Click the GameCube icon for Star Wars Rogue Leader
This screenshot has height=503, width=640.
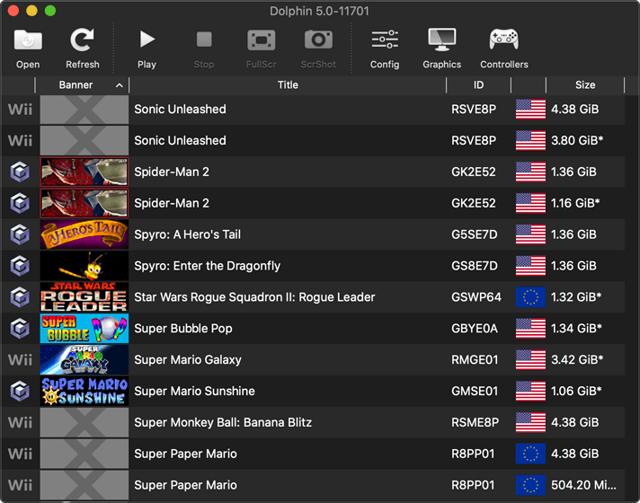click(x=20, y=297)
